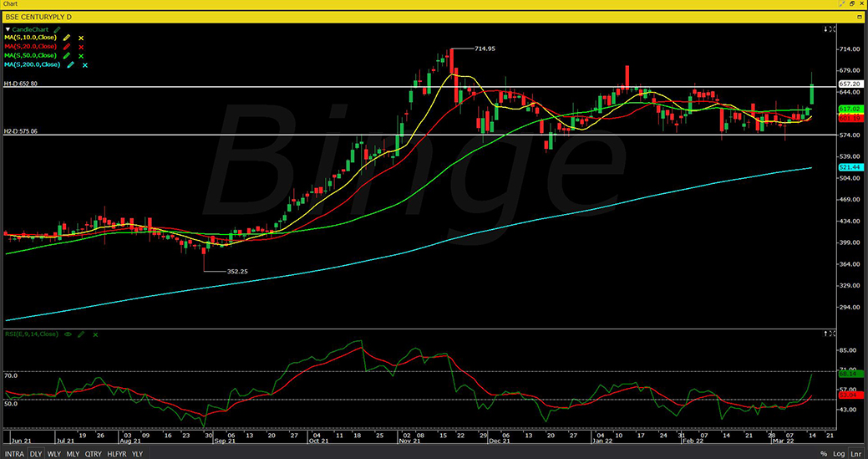Click the green 617.02 MA value tag
The height and width of the screenshot is (459, 868).
850,109
